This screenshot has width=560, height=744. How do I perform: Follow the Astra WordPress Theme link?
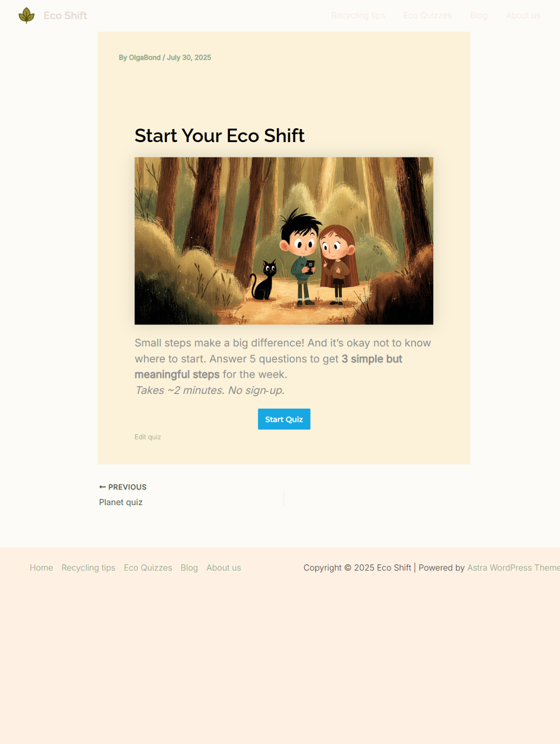click(x=513, y=568)
